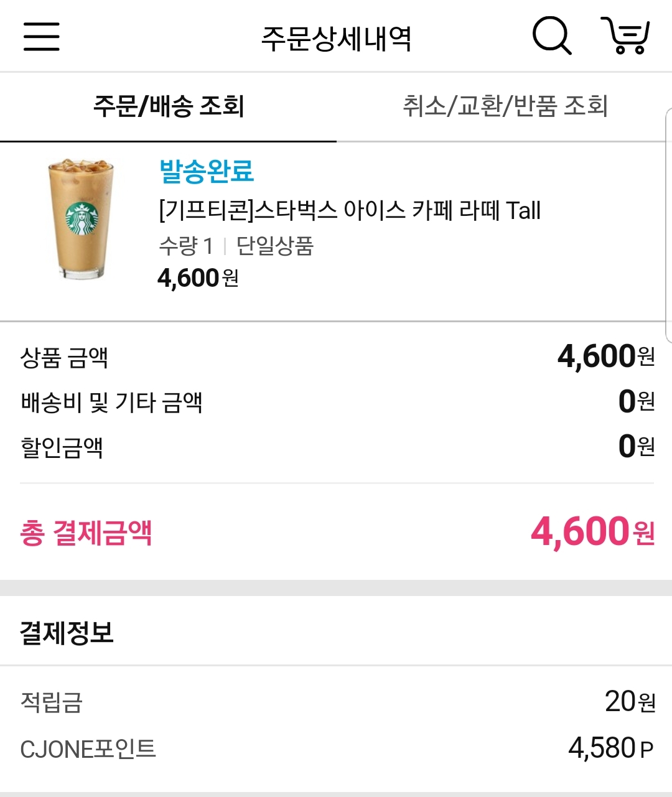Image resolution: width=672 pixels, height=797 pixels.
Task: Tap the 결제정보 section header
Action: pos(67,633)
